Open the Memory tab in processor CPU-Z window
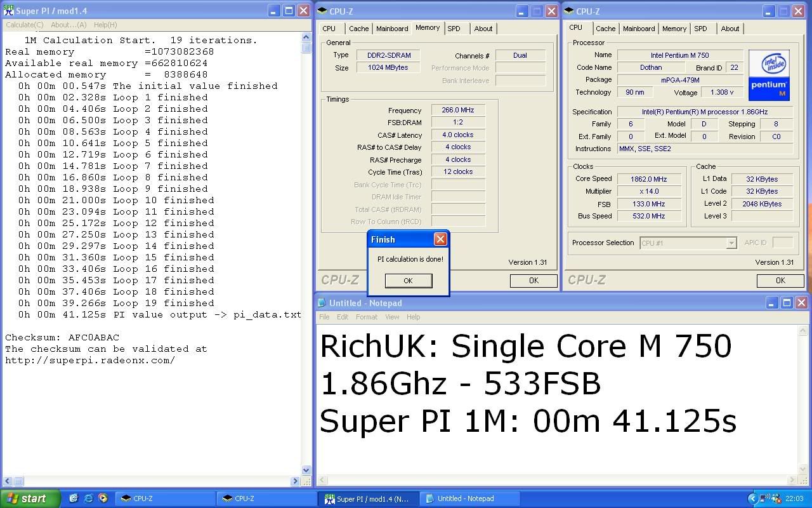Screen dimensions: 812x508 click(x=674, y=29)
